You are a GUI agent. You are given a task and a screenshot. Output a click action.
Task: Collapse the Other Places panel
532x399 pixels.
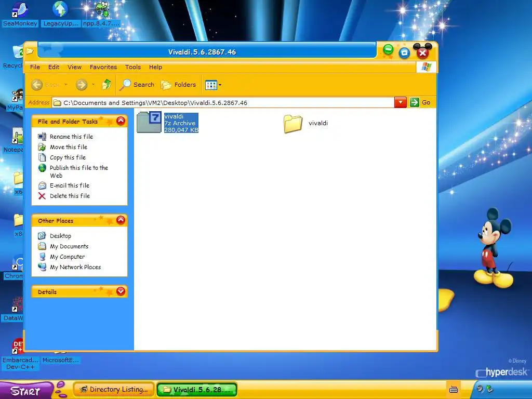pyautogui.click(x=121, y=220)
